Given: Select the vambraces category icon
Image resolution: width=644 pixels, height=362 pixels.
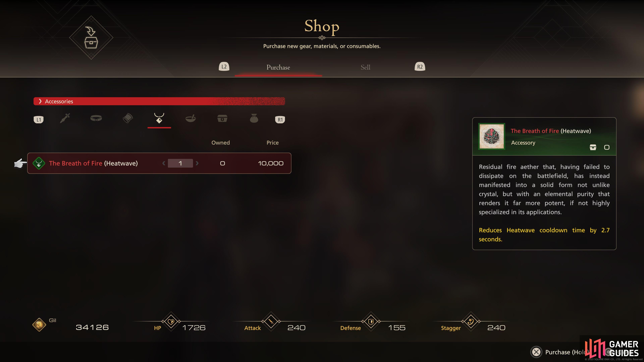Looking at the screenshot, I should click(x=128, y=118).
